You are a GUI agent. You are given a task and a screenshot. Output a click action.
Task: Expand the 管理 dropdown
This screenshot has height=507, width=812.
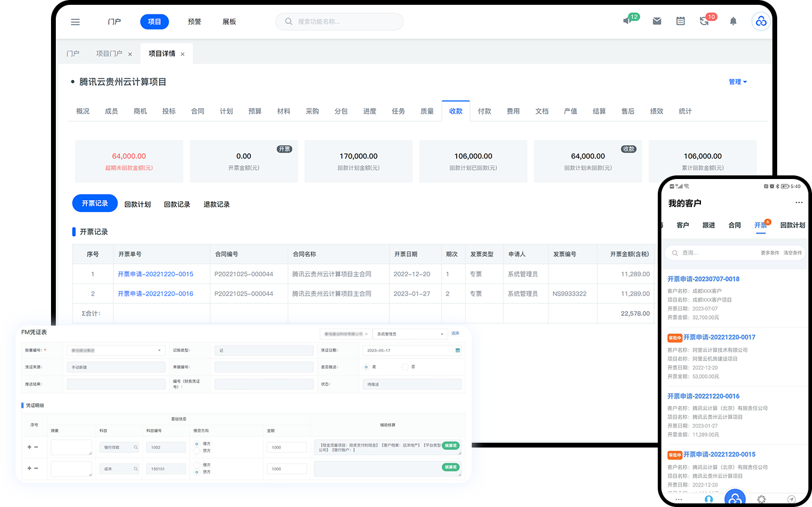pos(738,82)
